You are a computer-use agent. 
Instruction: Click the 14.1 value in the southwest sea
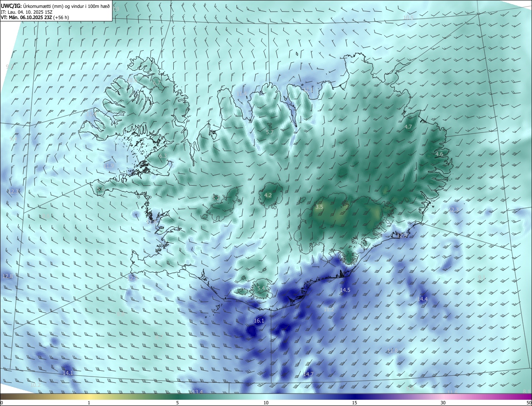click(68, 373)
